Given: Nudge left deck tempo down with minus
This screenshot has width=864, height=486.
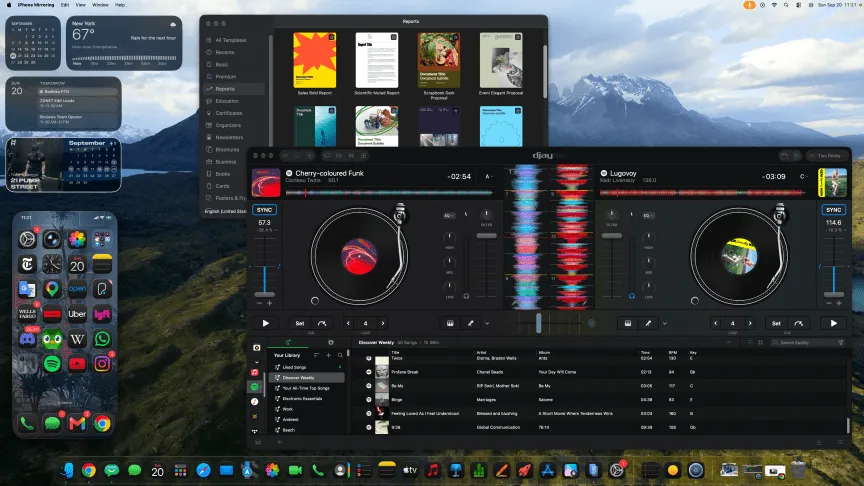Looking at the screenshot, I should pyautogui.click(x=260, y=303).
